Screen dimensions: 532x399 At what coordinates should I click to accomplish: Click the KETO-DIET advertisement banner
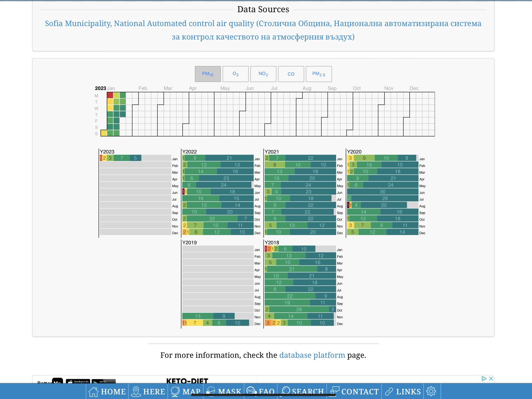click(187, 381)
